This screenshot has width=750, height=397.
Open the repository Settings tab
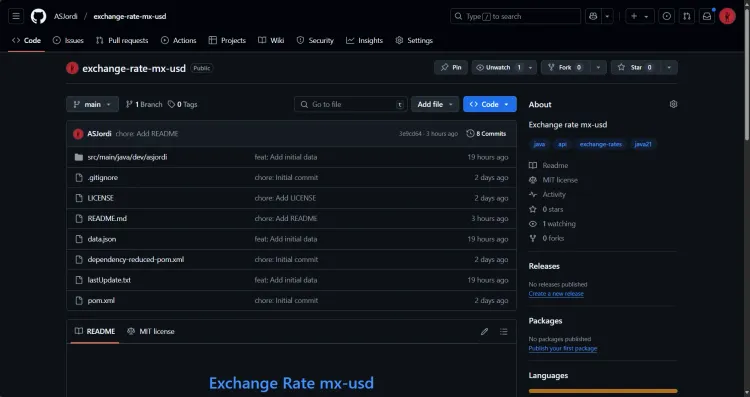point(414,41)
